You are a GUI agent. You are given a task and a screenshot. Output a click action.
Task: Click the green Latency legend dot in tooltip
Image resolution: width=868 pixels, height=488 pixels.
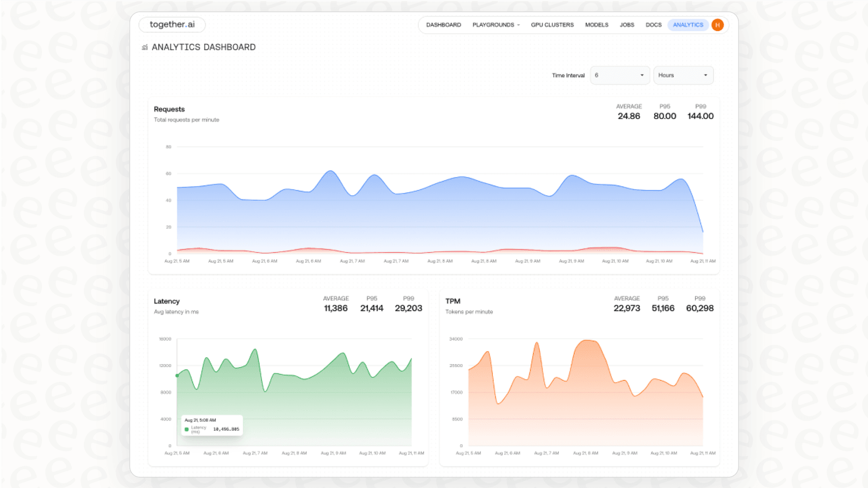[187, 429]
